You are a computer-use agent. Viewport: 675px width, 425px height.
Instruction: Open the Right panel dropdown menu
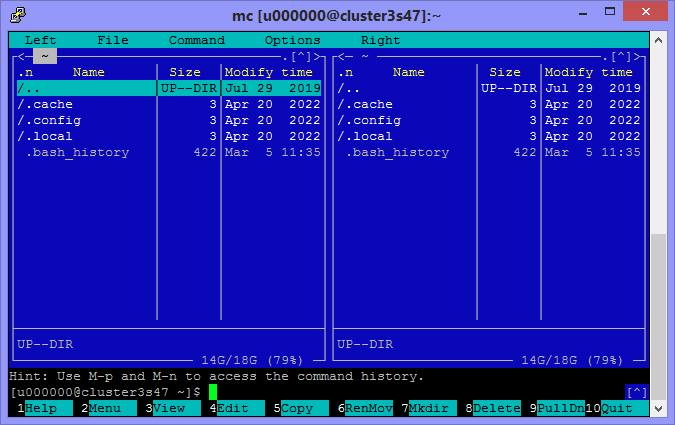[380, 40]
